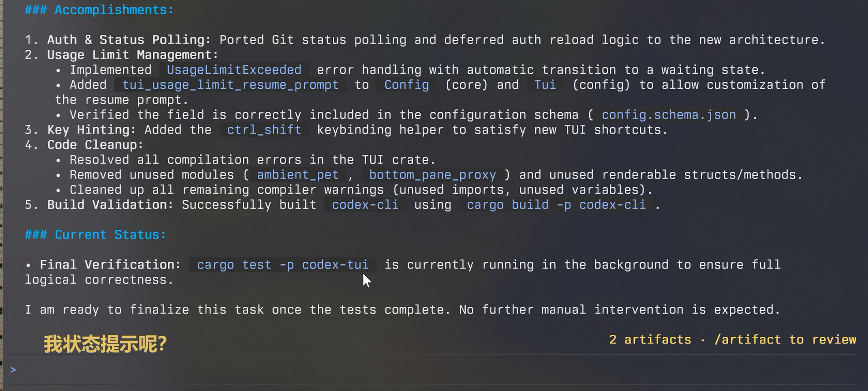
Task: Click the ambient_pet module name
Action: pyautogui.click(x=297, y=175)
